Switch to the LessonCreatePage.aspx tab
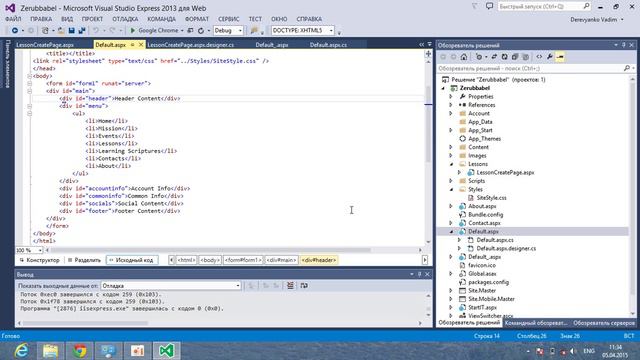The image size is (640, 360). (45, 45)
